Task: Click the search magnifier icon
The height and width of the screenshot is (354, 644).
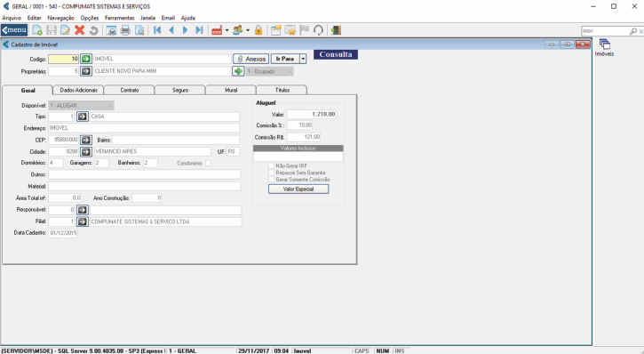Action: (x=633, y=31)
